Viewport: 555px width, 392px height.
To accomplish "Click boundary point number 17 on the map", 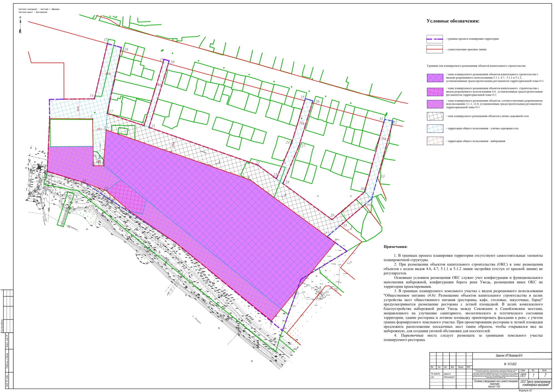I will pos(111,112).
